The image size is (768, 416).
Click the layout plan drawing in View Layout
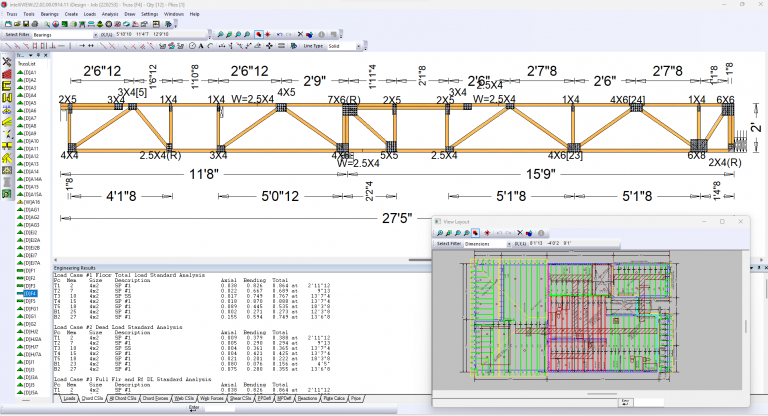click(571, 320)
